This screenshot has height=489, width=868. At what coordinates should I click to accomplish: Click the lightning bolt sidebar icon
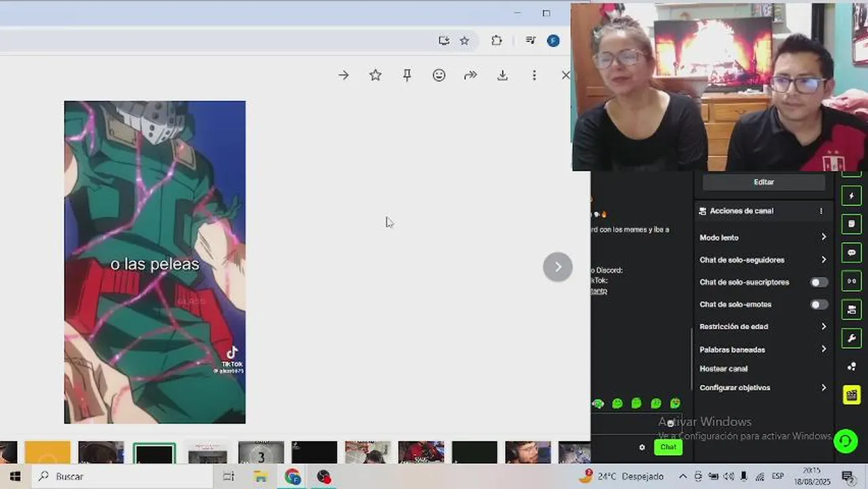click(852, 196)
